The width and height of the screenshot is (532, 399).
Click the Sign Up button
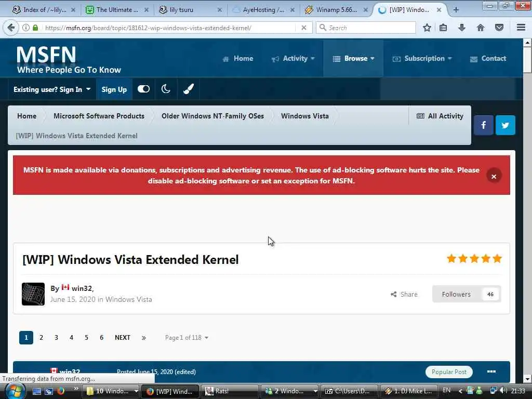tap(114, 89)
